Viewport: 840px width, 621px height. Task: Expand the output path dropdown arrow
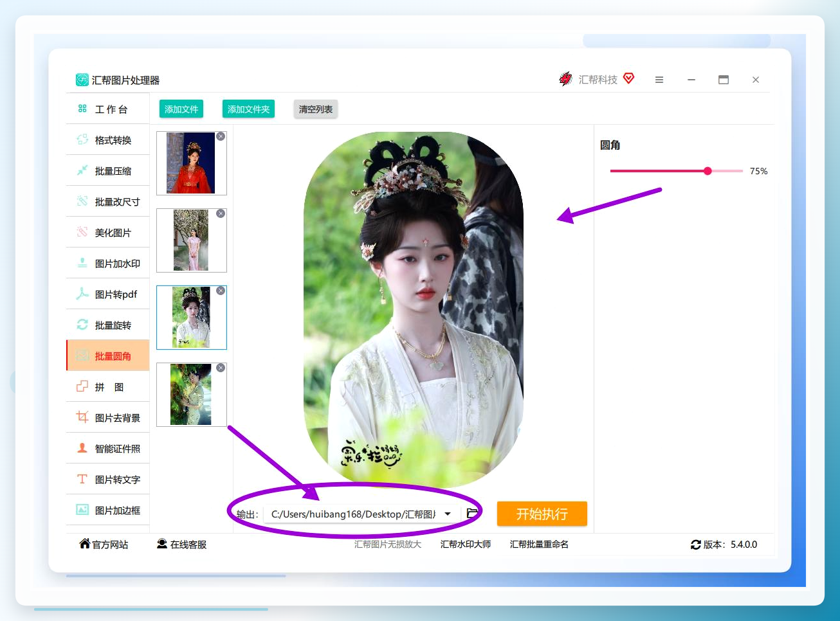click(448, 514)
